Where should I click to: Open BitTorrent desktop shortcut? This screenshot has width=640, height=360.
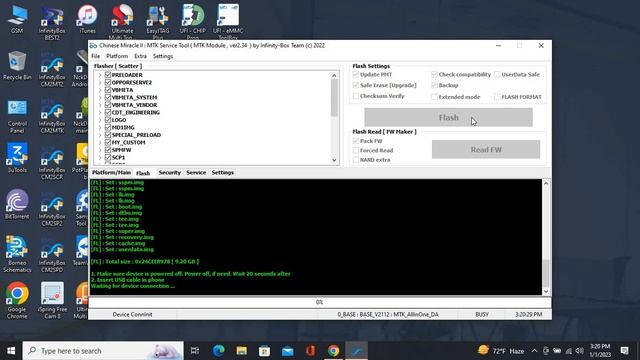tap(17, 204)
